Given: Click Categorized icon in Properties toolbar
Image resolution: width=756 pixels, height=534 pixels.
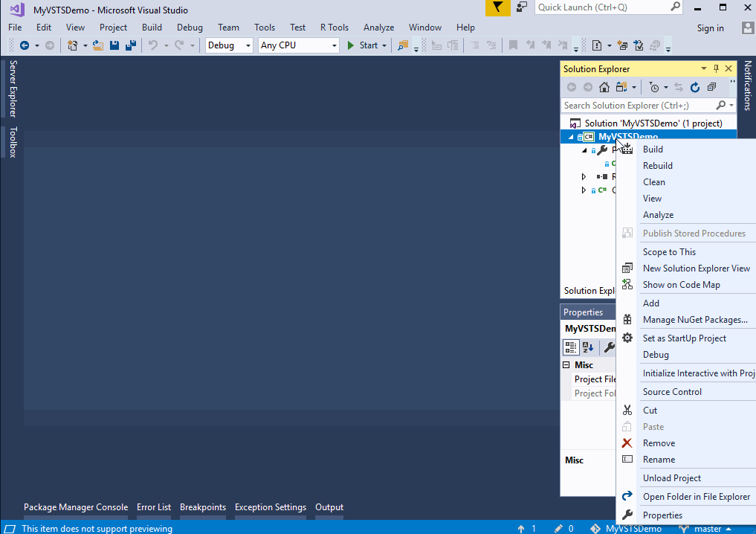Looking at the screenshot, I should coord(571,347).
